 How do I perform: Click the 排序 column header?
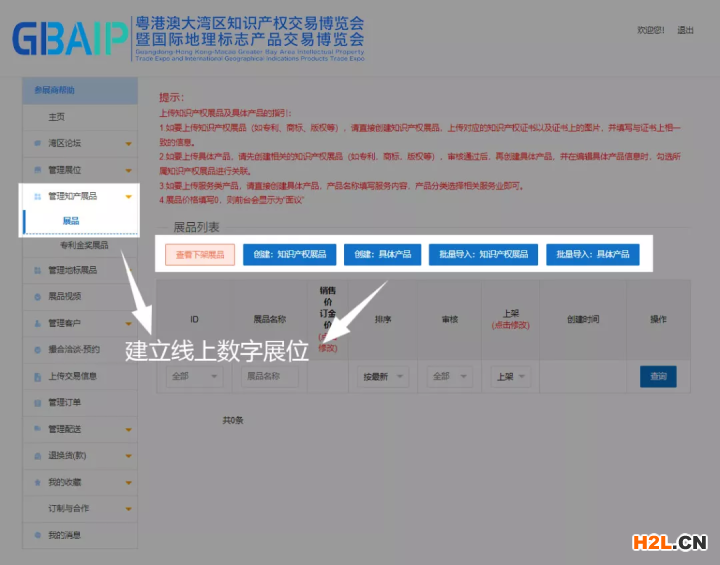pyautogui.click(x=383, y=319)
